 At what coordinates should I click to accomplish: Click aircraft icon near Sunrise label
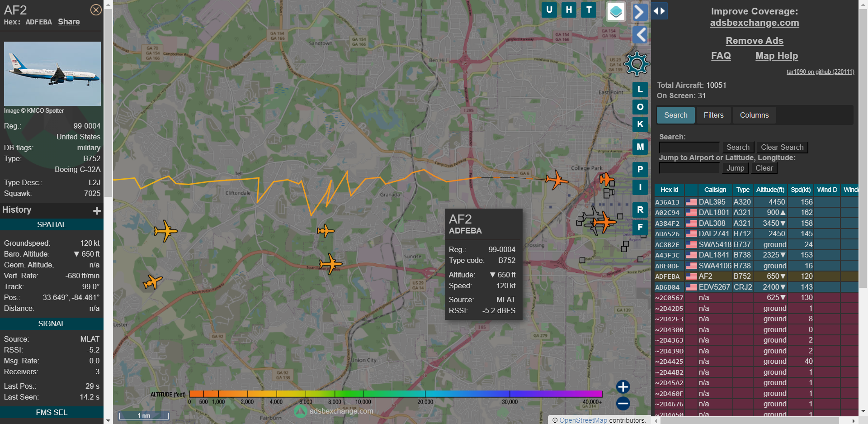330,263
